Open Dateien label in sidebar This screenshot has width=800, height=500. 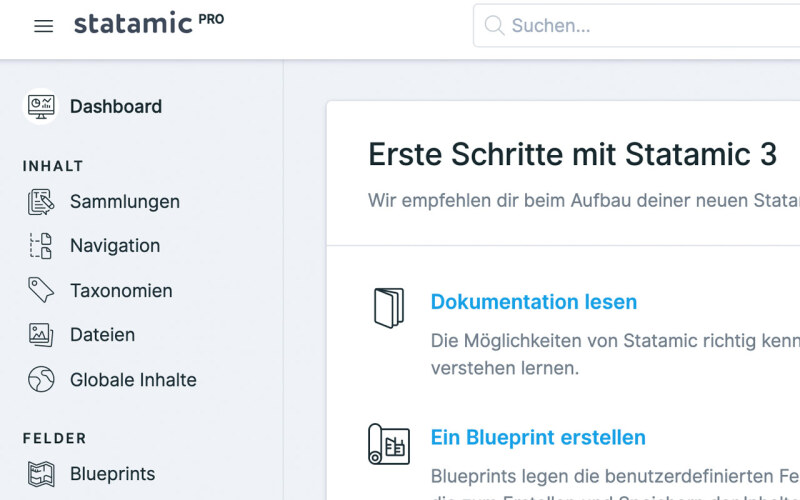click(102, 335)
